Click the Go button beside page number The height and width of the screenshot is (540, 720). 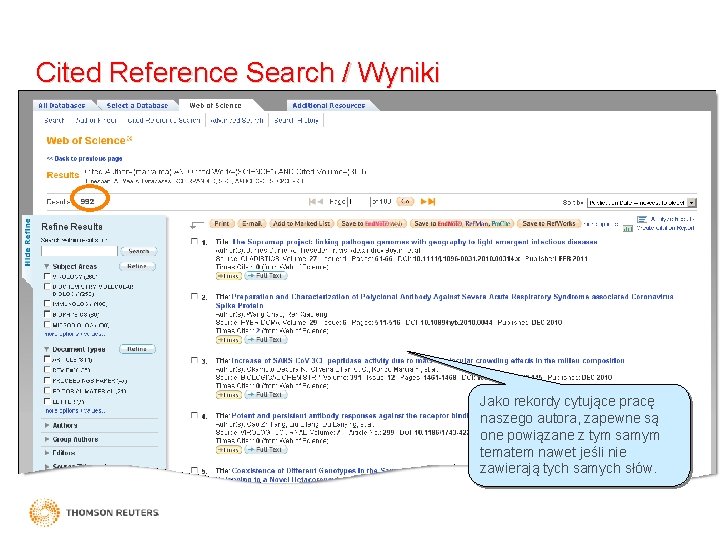pos(405,202)
